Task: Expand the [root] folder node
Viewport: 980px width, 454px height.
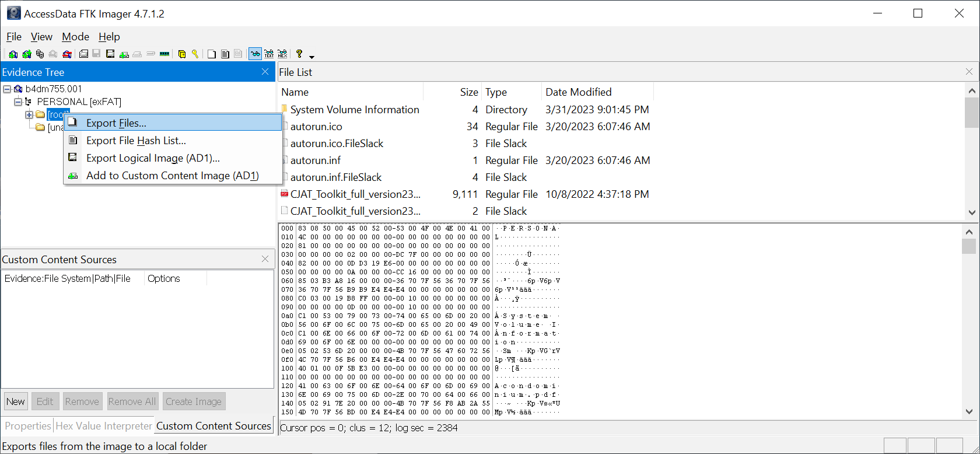Action: click(x=29, y=115)
